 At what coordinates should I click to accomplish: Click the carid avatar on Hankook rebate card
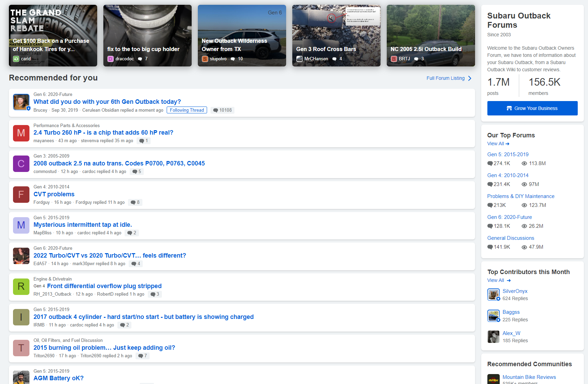16,59
